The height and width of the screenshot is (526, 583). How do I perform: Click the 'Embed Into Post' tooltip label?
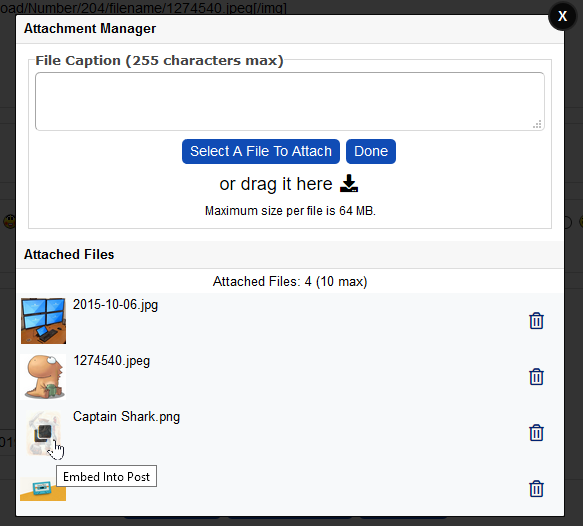coord(106,476)
